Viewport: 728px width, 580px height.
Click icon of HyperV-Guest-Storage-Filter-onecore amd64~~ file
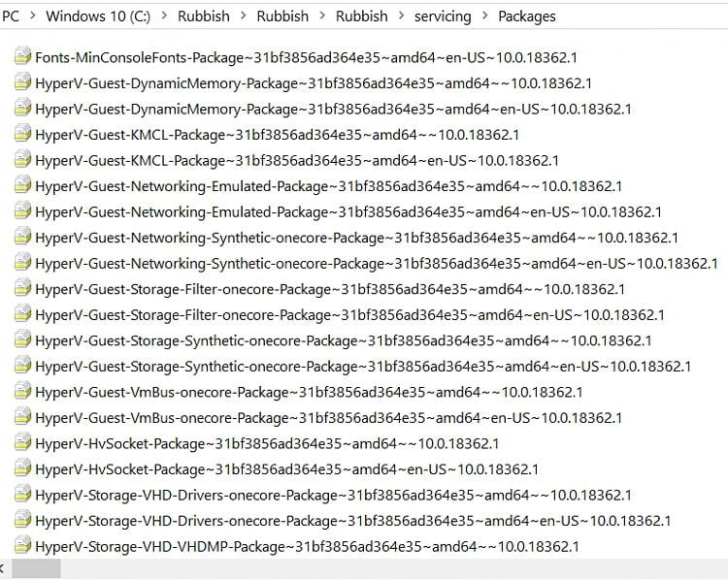tap(22, 288)
